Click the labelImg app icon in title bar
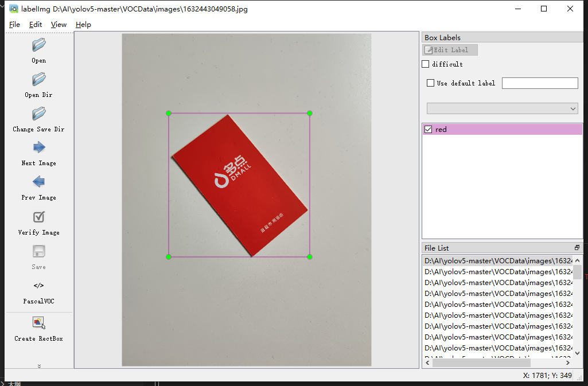This screenshot has width=588, height=386. 14,9
